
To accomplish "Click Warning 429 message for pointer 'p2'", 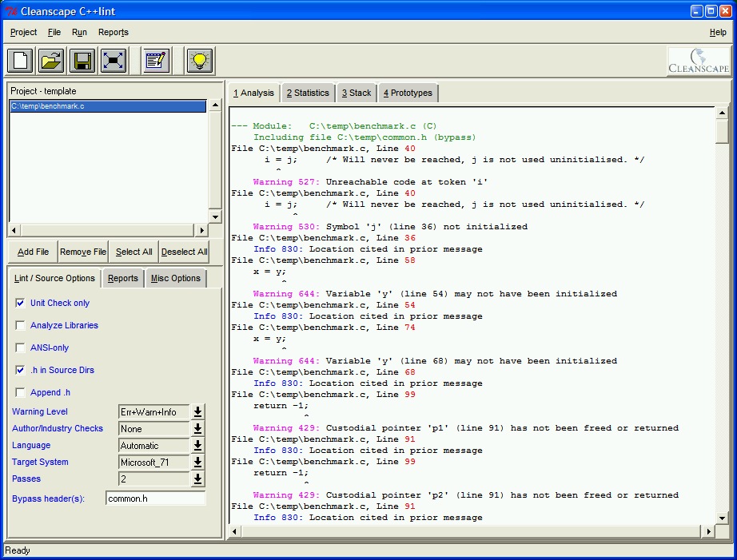I will point(466,495).
